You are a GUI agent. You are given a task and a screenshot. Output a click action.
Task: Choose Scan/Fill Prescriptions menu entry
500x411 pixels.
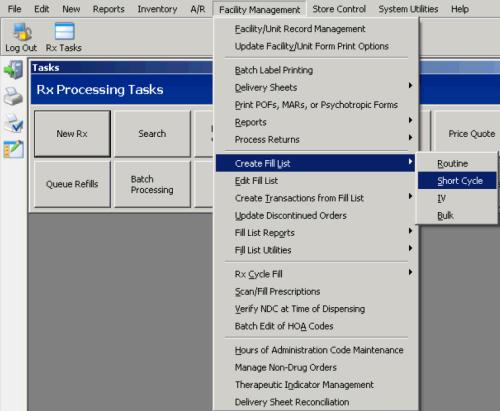(x=315, y=291)
